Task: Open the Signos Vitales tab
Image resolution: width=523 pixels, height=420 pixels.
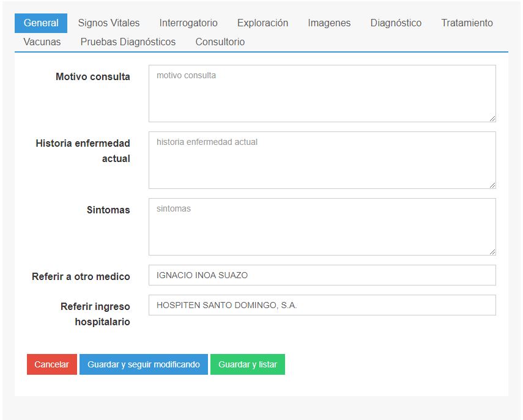Action: (109, 23)
